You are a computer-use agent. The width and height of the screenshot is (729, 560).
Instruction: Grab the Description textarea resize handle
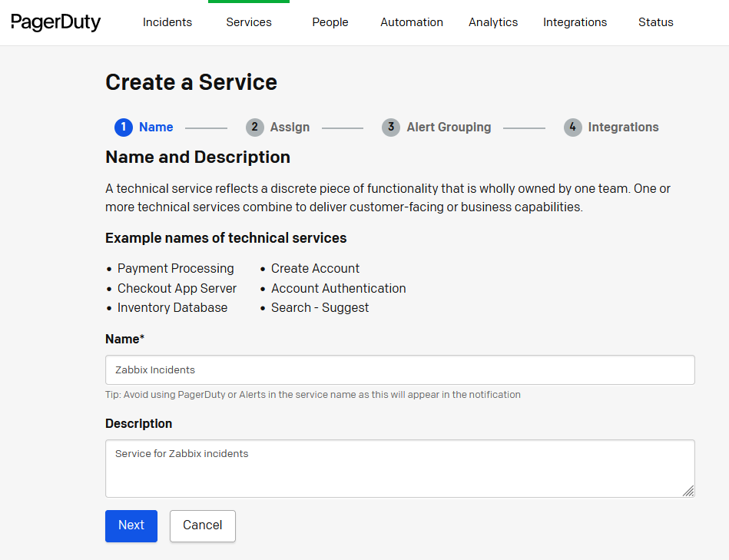(688, 491)
